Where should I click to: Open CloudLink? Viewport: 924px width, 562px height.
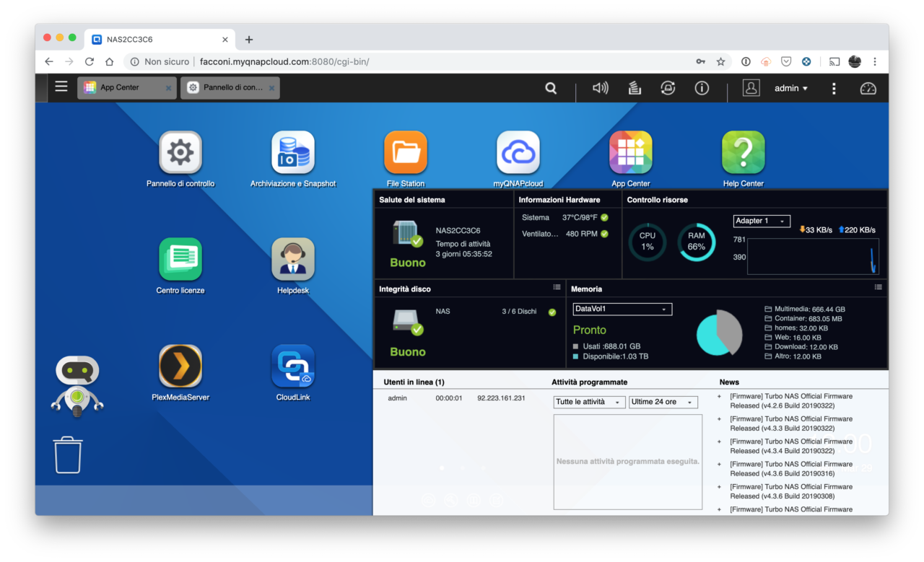(x=292, y=366)
